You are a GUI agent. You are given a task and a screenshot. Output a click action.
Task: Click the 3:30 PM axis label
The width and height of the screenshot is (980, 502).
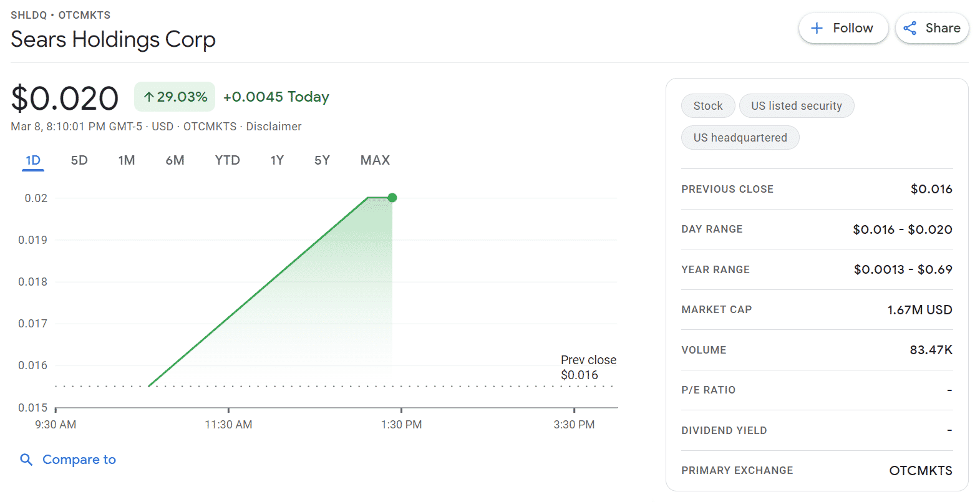coord(574,425)
